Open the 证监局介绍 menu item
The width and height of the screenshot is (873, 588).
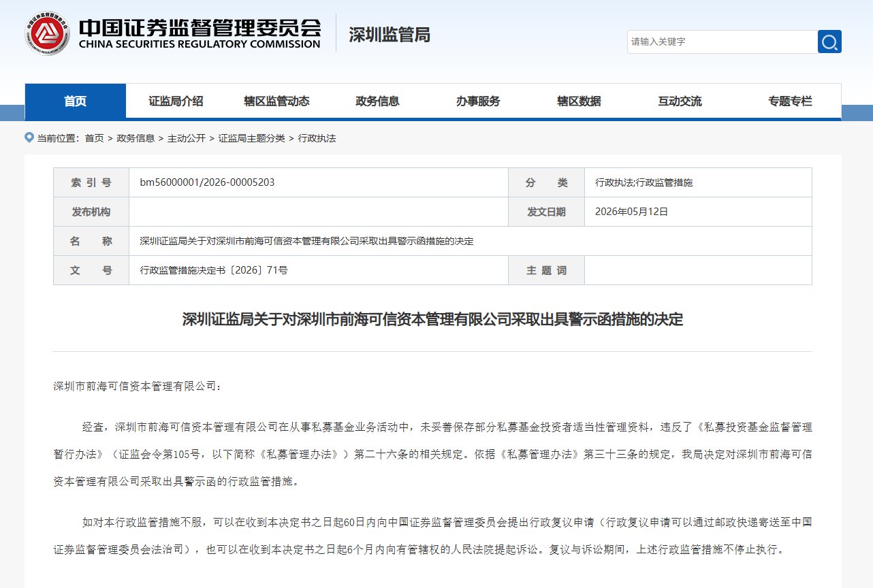click(x=176, y=101)
